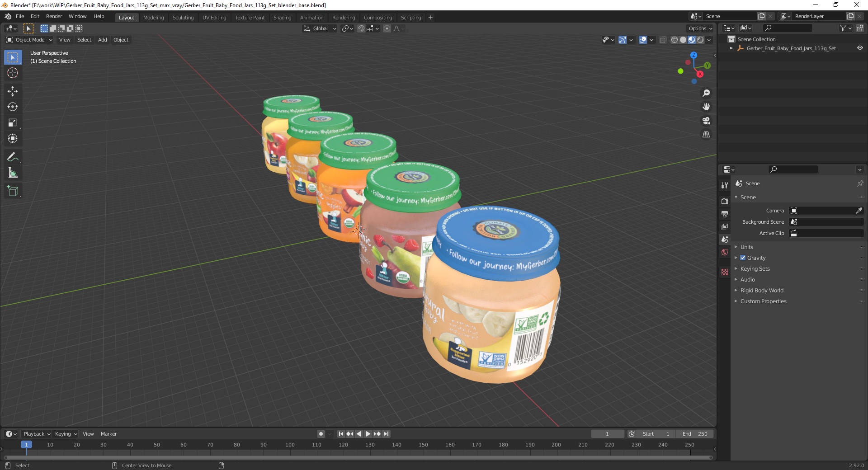Select the Transform tool

pos(13,139)
